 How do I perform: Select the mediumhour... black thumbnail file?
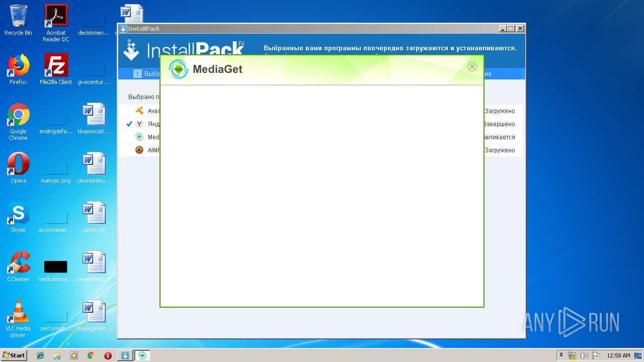coord(56,270)
